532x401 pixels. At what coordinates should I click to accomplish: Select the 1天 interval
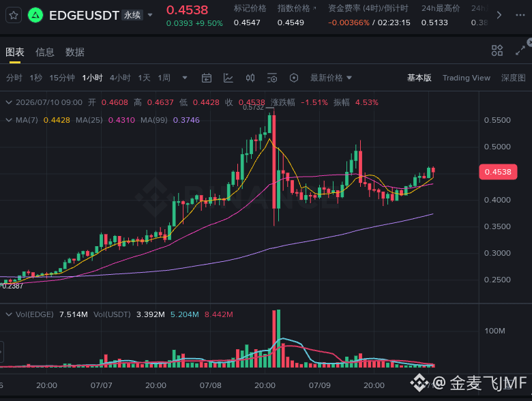coord(144,78)
